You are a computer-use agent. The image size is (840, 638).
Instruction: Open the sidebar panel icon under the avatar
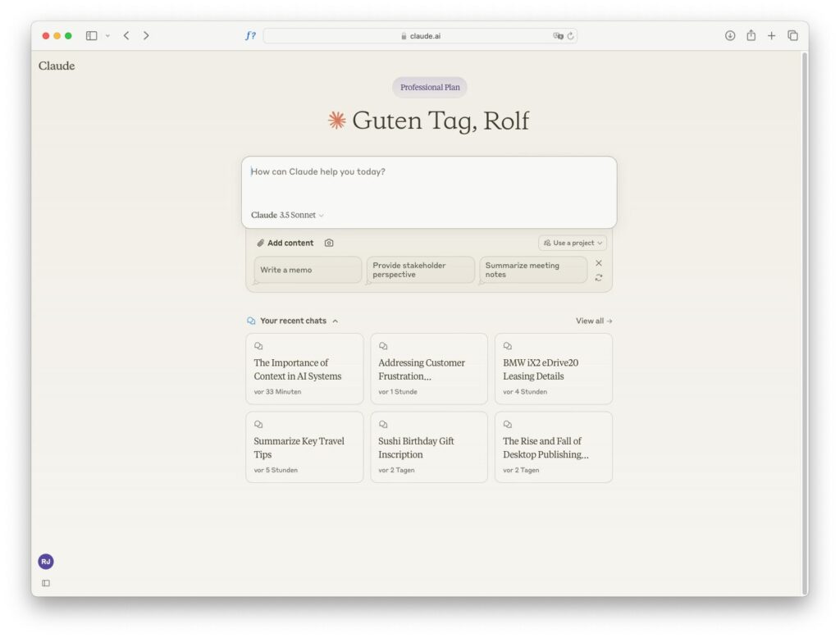pyautogui.click(x=46, y=583)
